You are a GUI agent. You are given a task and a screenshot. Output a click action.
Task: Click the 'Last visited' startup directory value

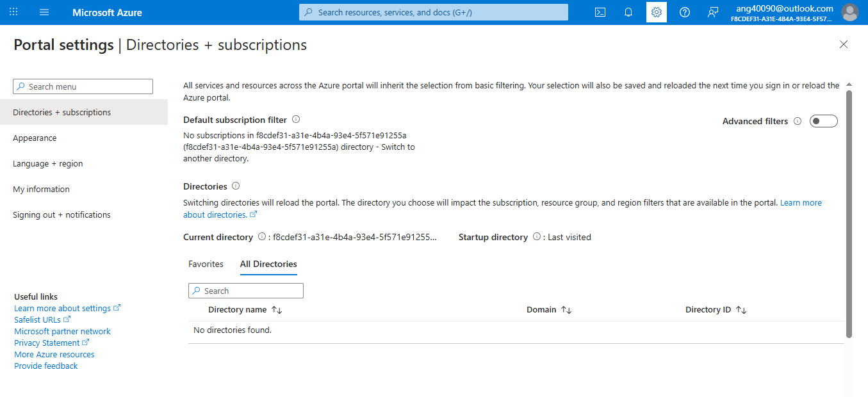pos(569,237)
